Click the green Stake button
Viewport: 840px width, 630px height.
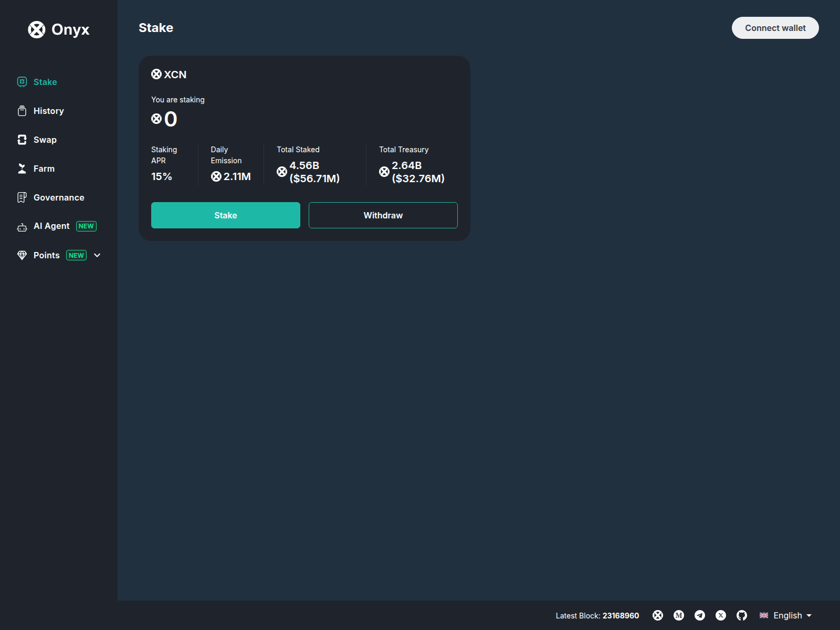226,215
